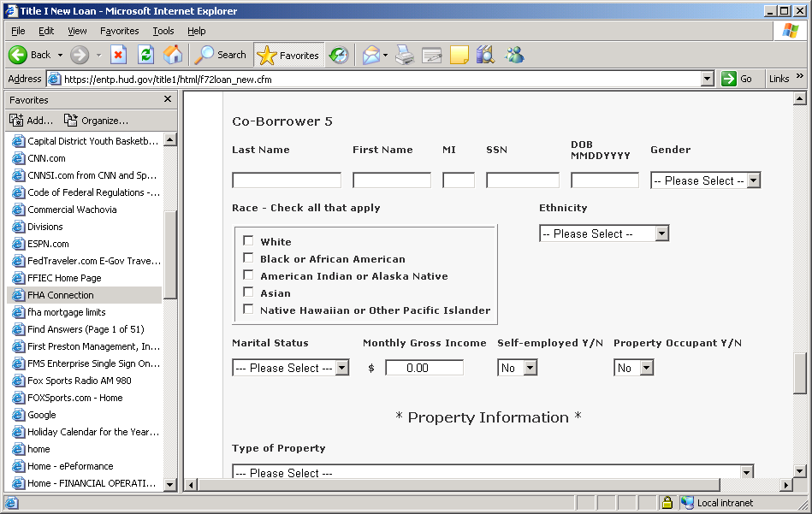The width and height of the screenshot is (812, 514).
Task: Click the Research books toolbar icon
Action: pos(486,55)
